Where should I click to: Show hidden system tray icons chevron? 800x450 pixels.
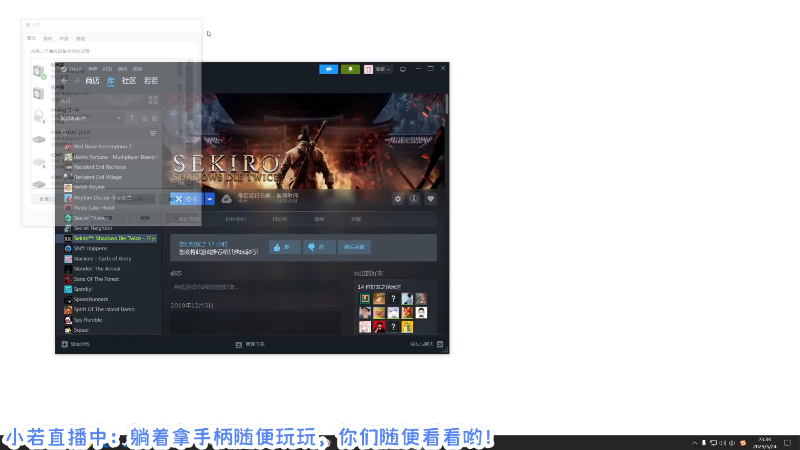point(694,443)
